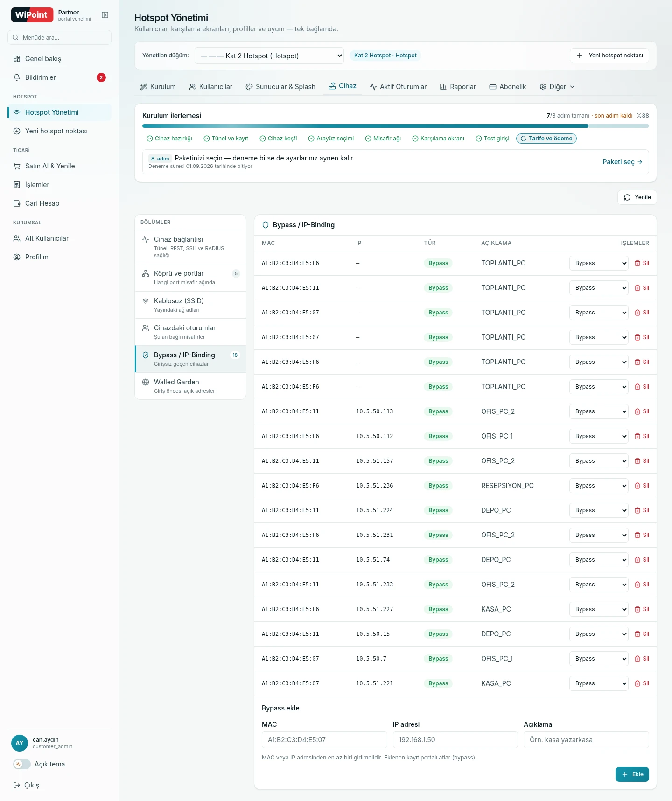Click the MAC input field in Bypass ekle
Image resolution: width=672 pixels, height=801 pixels.
click(x=324, y=740)
